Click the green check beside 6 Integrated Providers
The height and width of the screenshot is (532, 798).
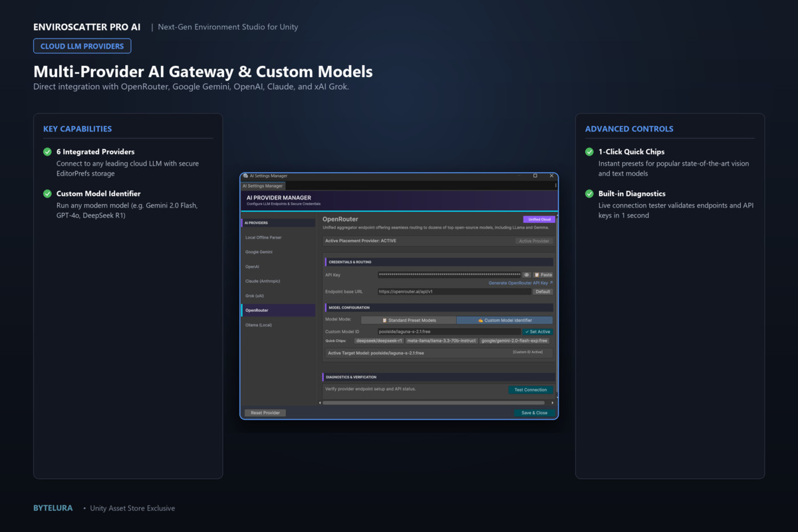click(x=47, y=152)
